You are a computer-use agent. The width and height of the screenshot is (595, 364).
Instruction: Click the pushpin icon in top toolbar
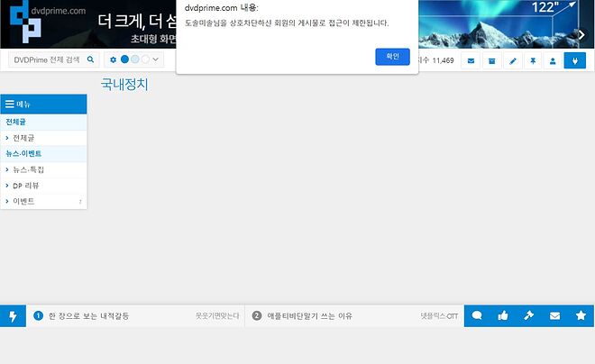point(533,60)
